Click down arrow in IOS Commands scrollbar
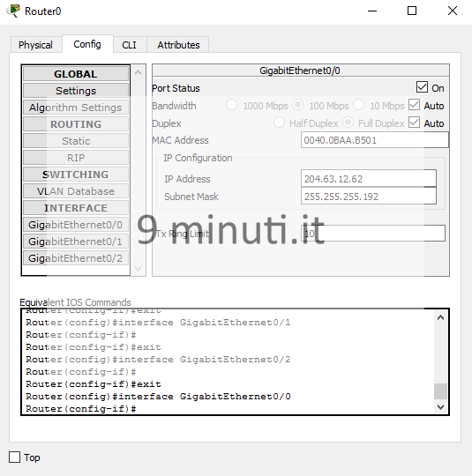The image size is (472, 476). 440,406
